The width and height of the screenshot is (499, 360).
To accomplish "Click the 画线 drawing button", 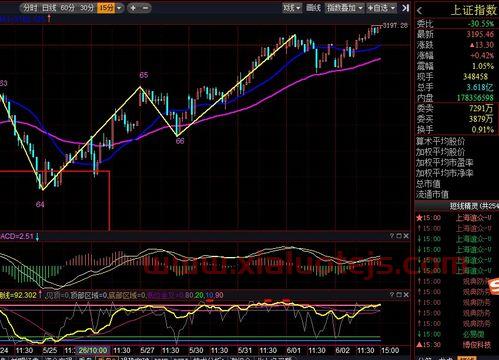I will pyautogui.click(x=313, y=8).
